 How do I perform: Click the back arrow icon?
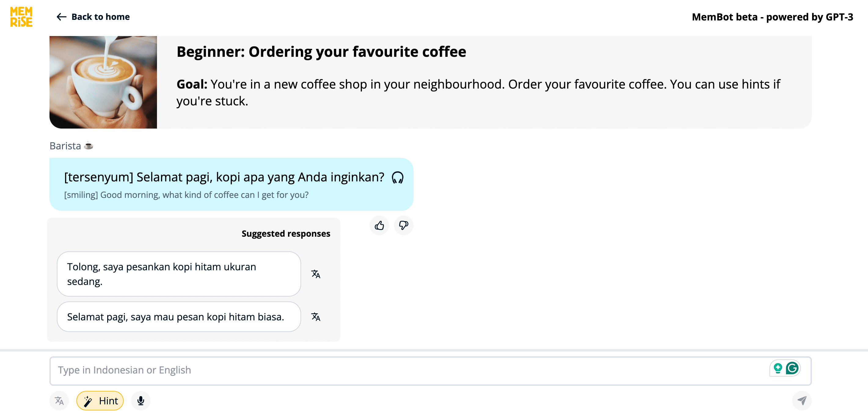[61, 17]
